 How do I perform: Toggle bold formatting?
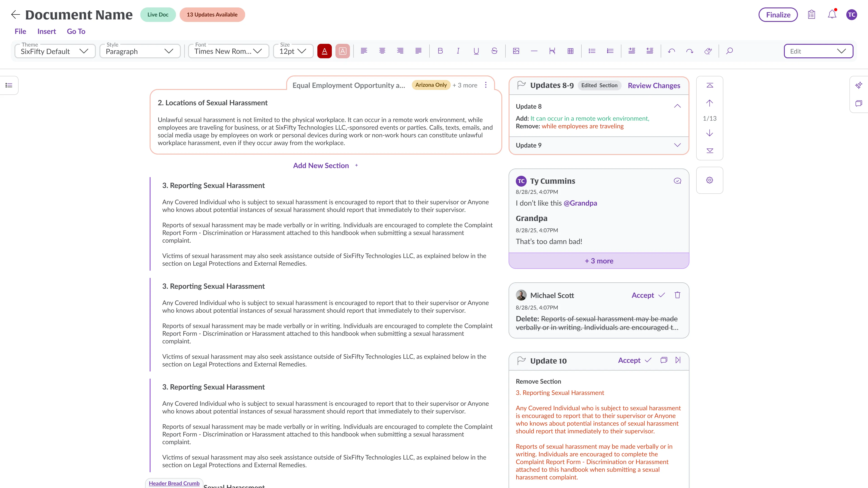pos(440,51)
